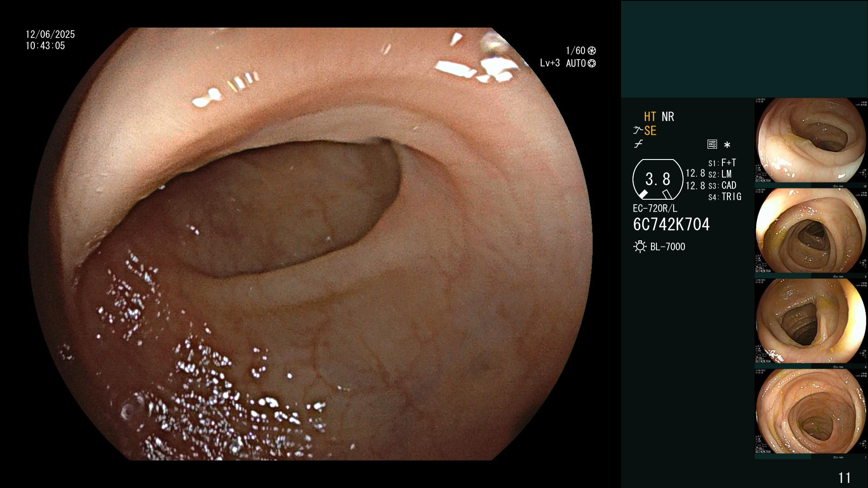Screen dimensions: 868x488
Task: Click the date 12/06/2025
Action: (50, 34)
